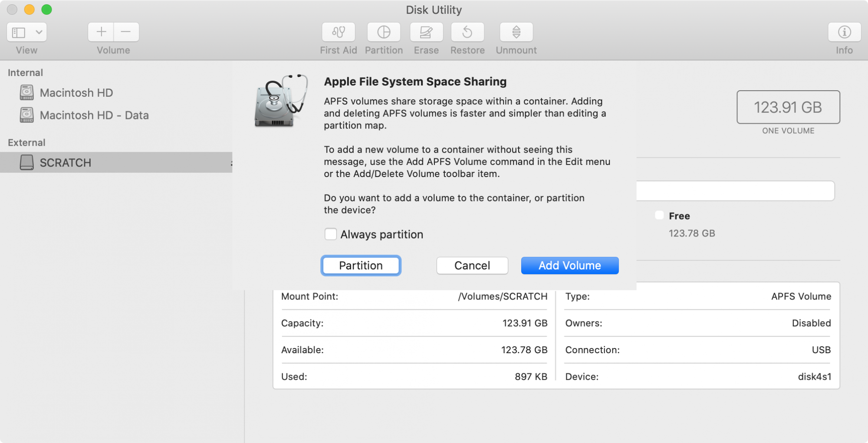This screenshot has height=443, width=868.
Task: Add a volume with the plus icon
Action: 101,32
